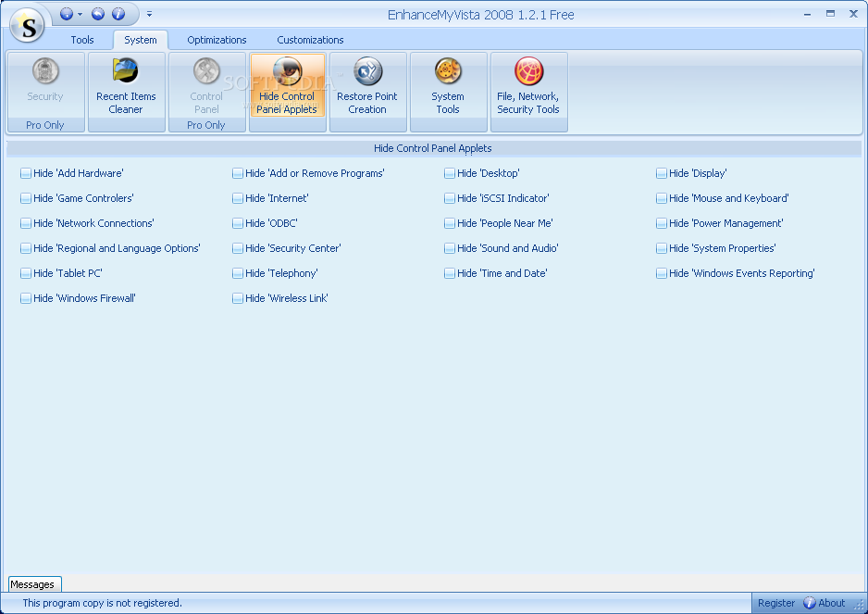Check Hide 'Power Management'

[662, 223]
